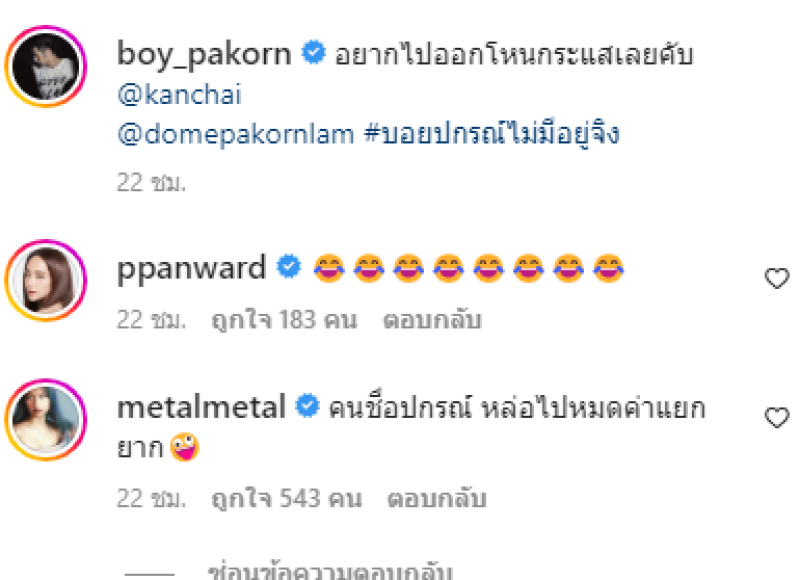Open the ppanward username link
The height and width of the screenshot is (580, 800).
coord(191,268)
